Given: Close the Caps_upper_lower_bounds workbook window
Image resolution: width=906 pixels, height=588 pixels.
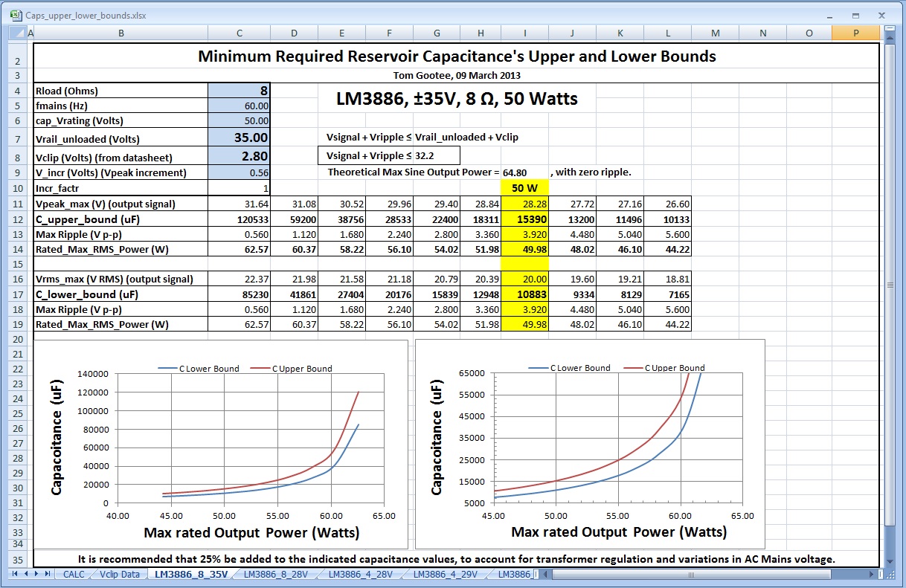Looking at the screenshot, I should [882, 15].
